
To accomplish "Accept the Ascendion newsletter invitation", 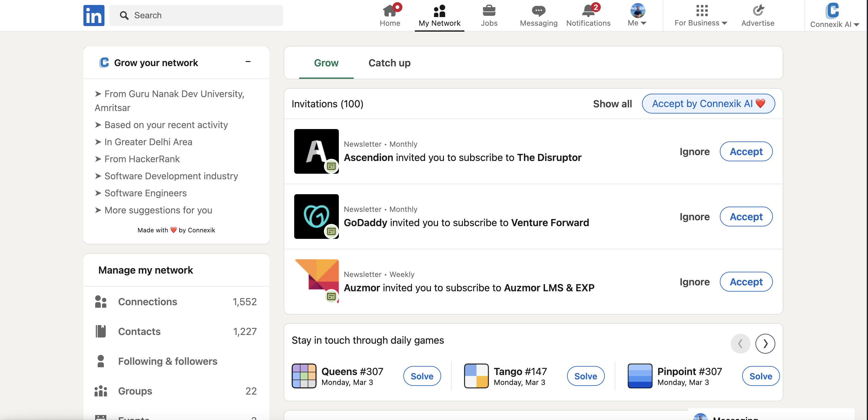I will pos(746,151).
